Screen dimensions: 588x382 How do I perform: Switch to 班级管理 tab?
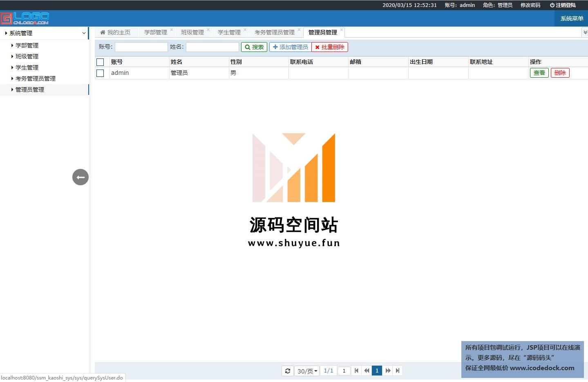point(192,32)
